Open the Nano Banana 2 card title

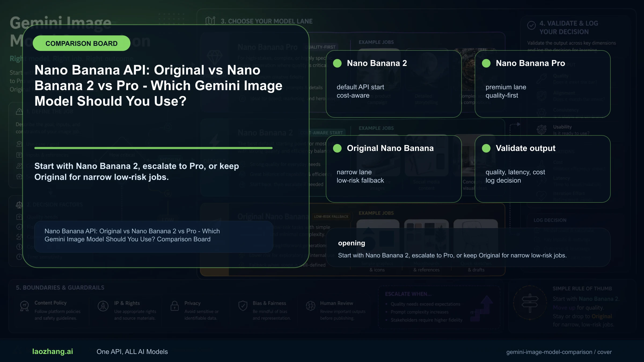point(377,63)
